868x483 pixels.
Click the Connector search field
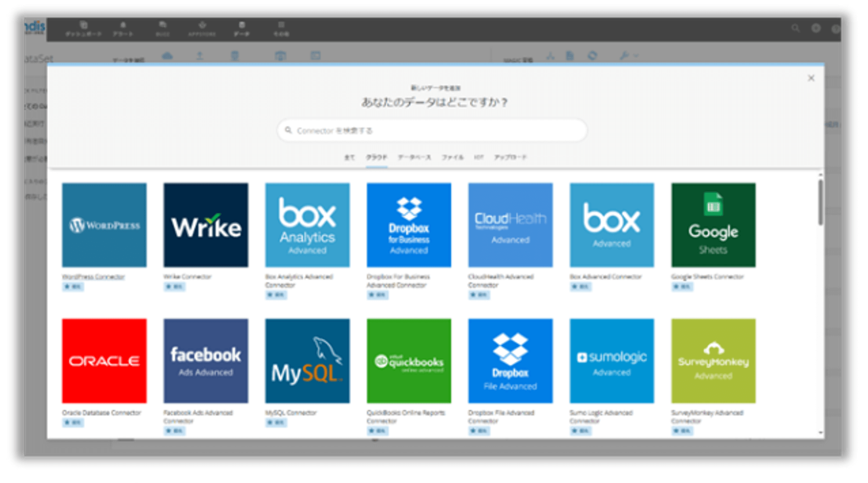tap(432, 130)
